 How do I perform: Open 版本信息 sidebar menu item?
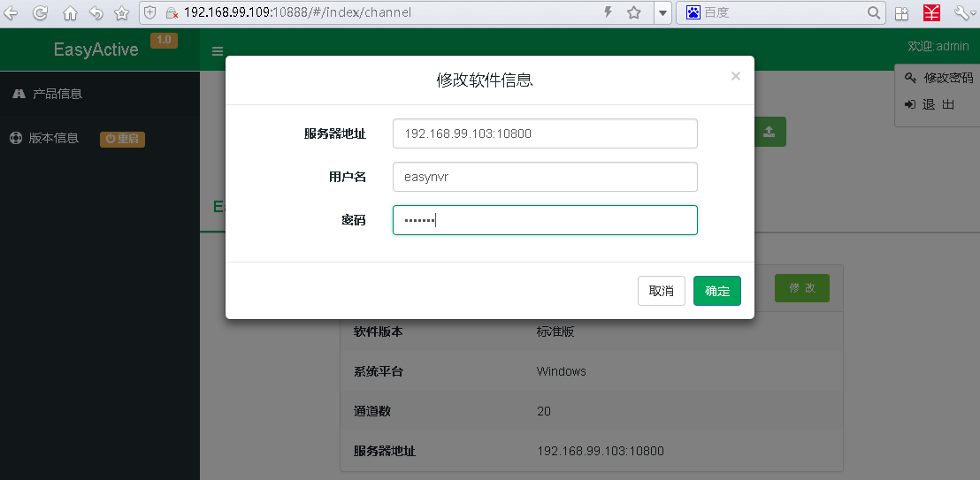click(x=44, y=138)
